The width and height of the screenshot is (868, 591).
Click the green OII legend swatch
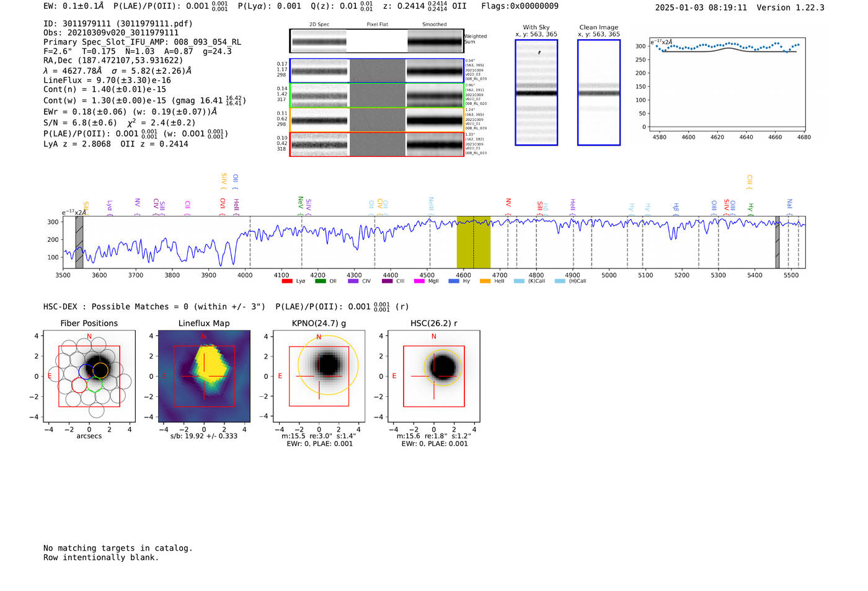click(321, 282)
